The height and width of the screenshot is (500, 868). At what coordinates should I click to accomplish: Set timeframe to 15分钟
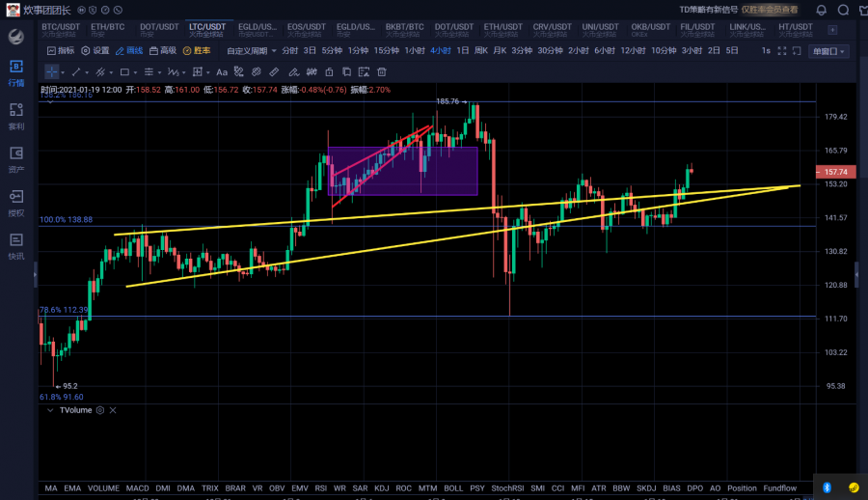click(386, 50)
